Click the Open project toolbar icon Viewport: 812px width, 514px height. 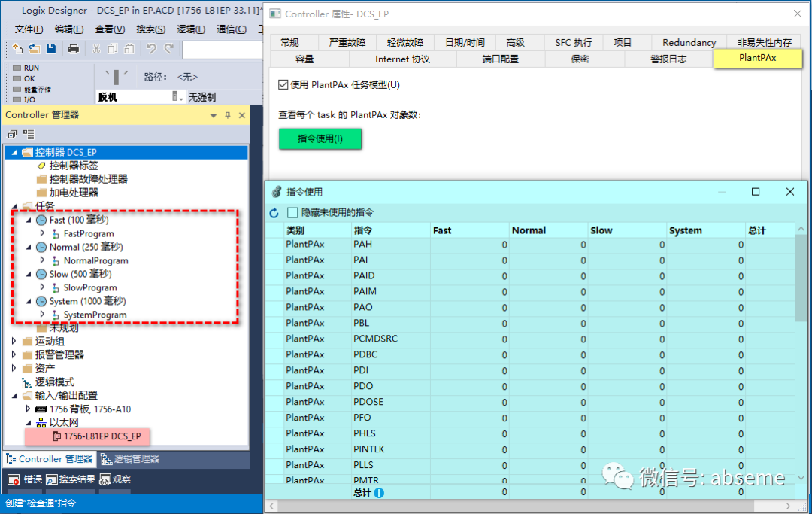point(34,49)
